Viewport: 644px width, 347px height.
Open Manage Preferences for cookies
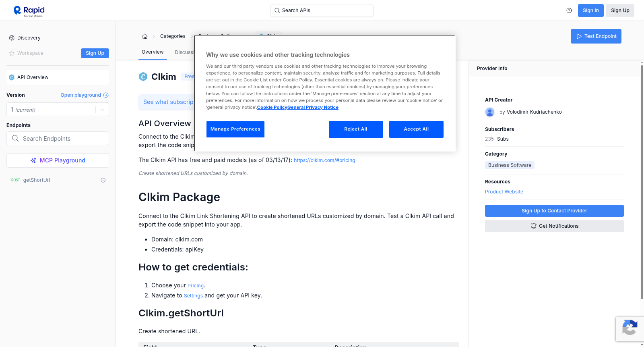(235, 129)
